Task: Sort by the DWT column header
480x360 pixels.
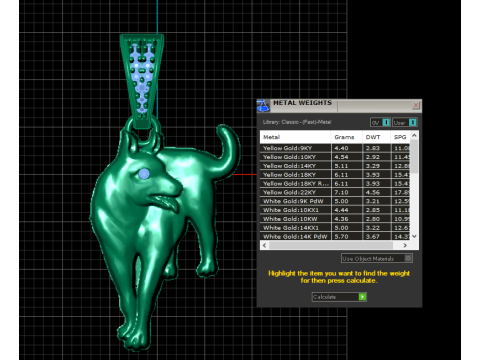Action: pyautogui.click(x=376, y=137)
